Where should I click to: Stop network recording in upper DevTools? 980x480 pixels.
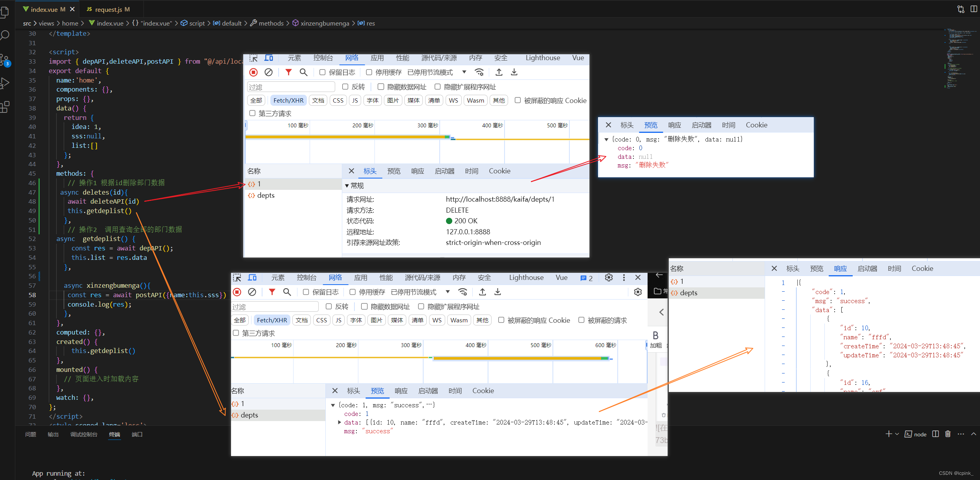(253, 72)
